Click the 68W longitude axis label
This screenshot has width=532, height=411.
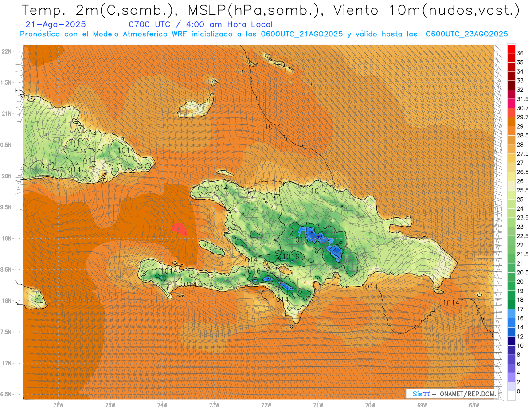pos(474,405)
